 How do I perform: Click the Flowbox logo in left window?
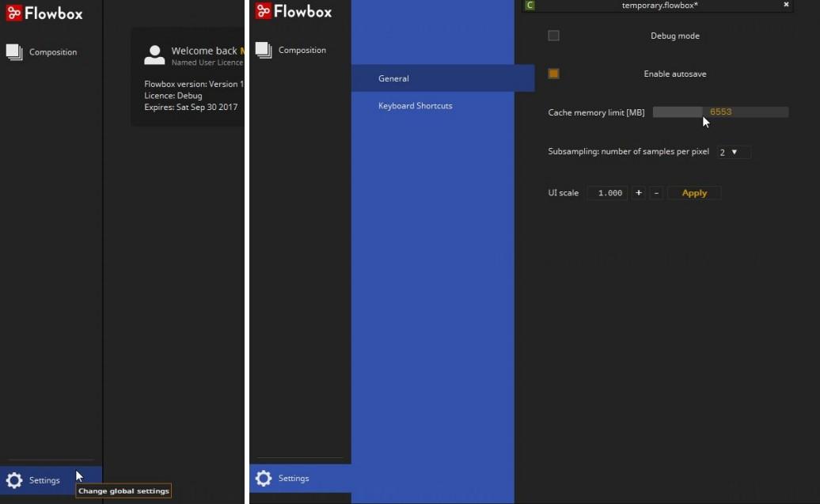coord(44,13)
